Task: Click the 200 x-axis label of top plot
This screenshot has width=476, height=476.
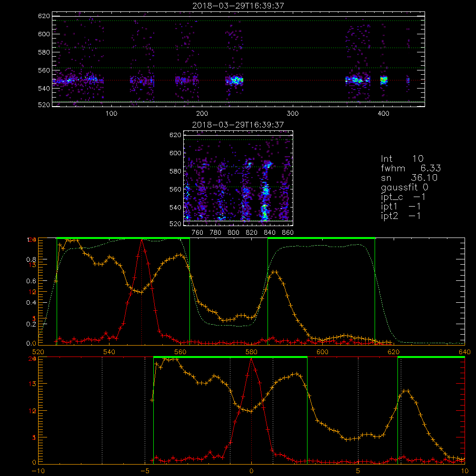Action: click(x=202, y=113)
